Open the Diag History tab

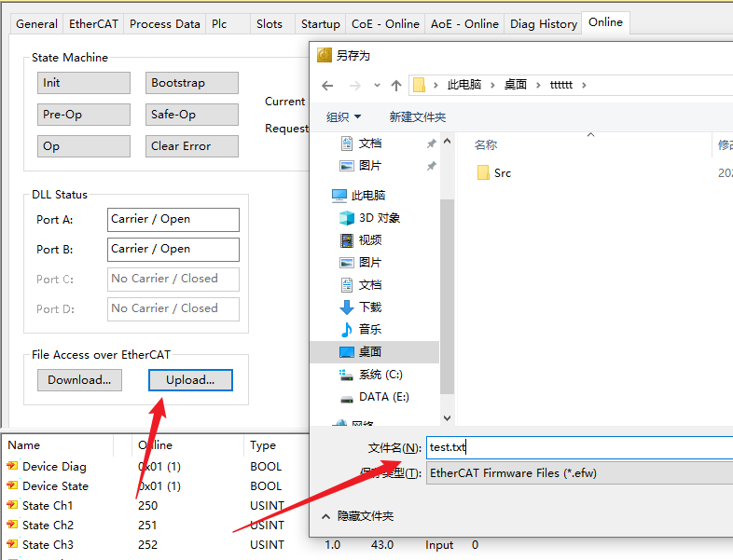pos(543,24)
